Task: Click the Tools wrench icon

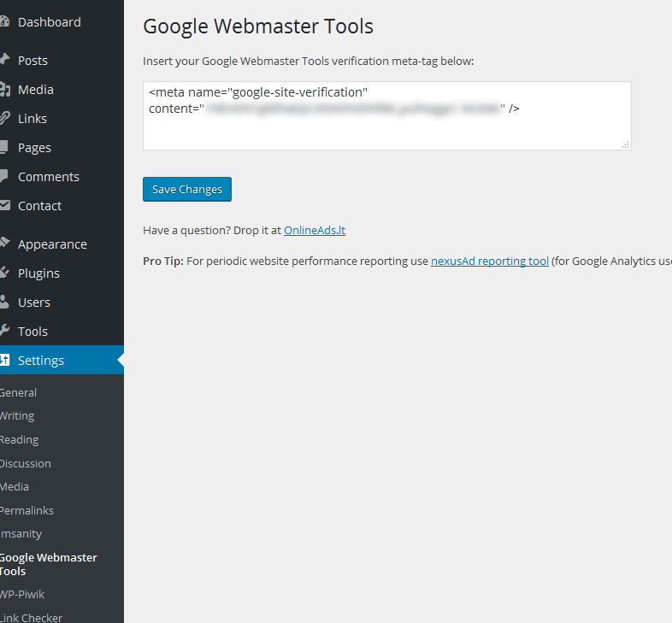Action: [x=4, y=331]
